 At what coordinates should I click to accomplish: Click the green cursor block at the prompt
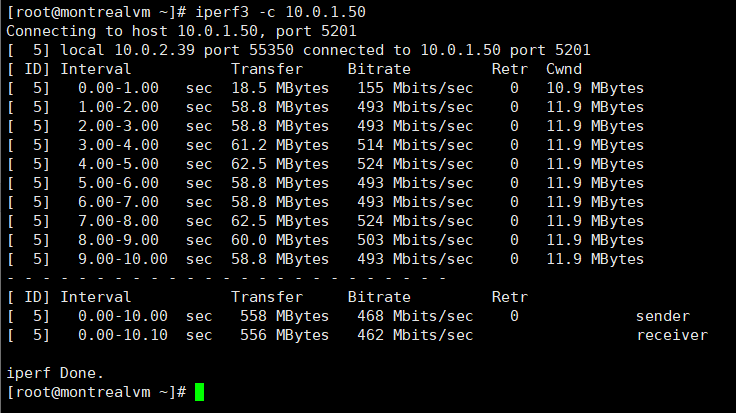click(x=200, y=392)
